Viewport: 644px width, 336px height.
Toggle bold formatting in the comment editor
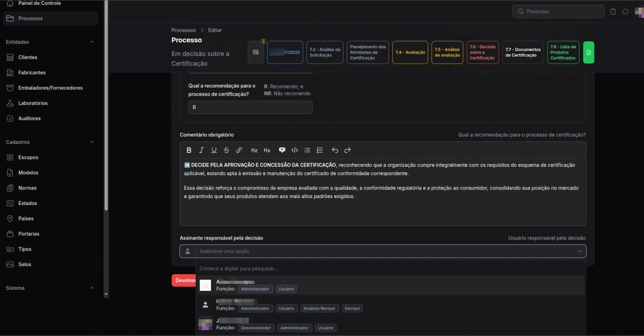pos(188,150)
